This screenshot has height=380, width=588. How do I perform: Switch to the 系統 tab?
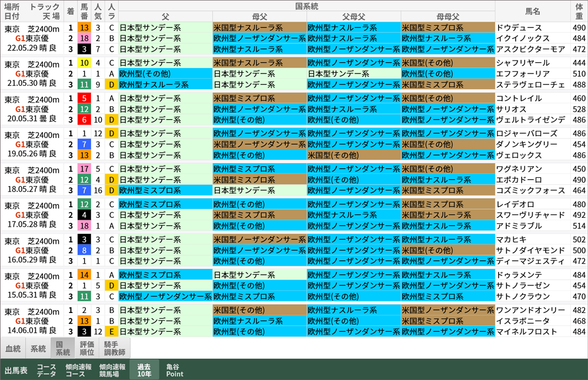(x=38, y=349)
